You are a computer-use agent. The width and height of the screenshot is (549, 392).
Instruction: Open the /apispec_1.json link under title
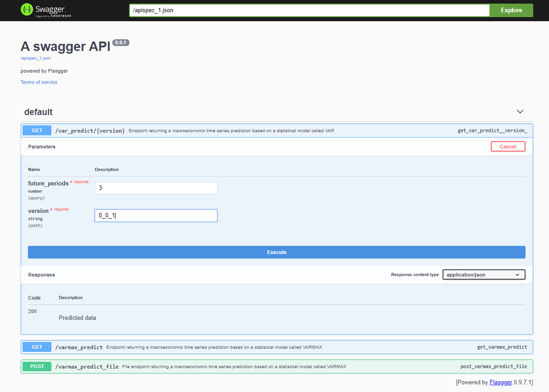(36, 58)
